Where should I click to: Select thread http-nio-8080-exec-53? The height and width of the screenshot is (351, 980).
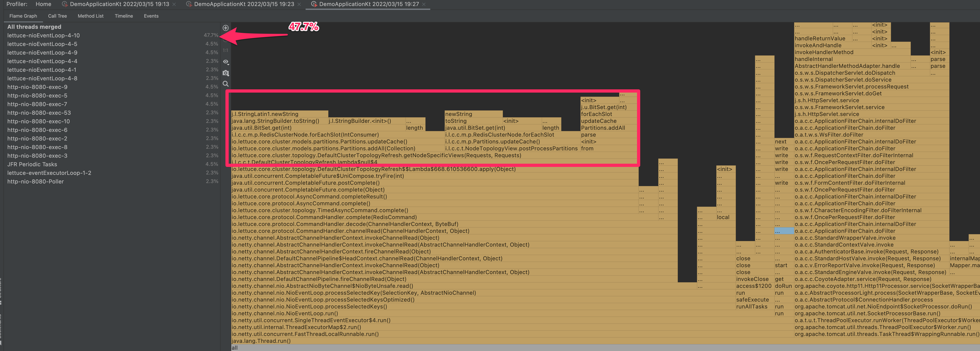[x=39, y=113]
